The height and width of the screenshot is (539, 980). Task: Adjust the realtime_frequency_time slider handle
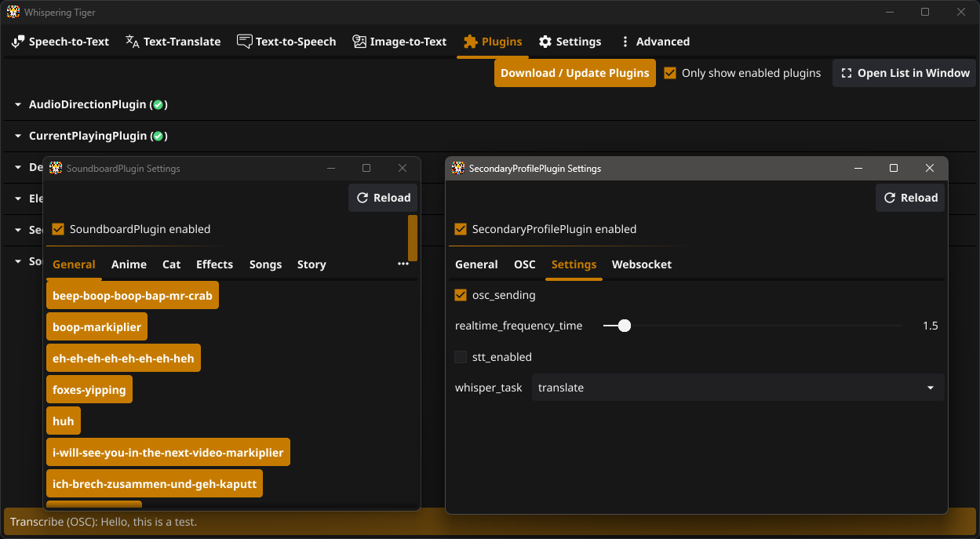point(625,325)
